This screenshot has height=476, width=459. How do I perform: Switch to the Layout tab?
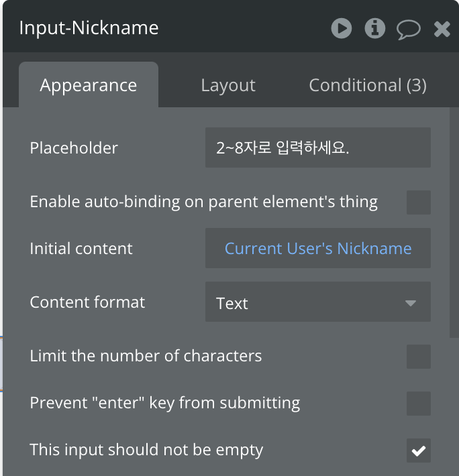228,85
